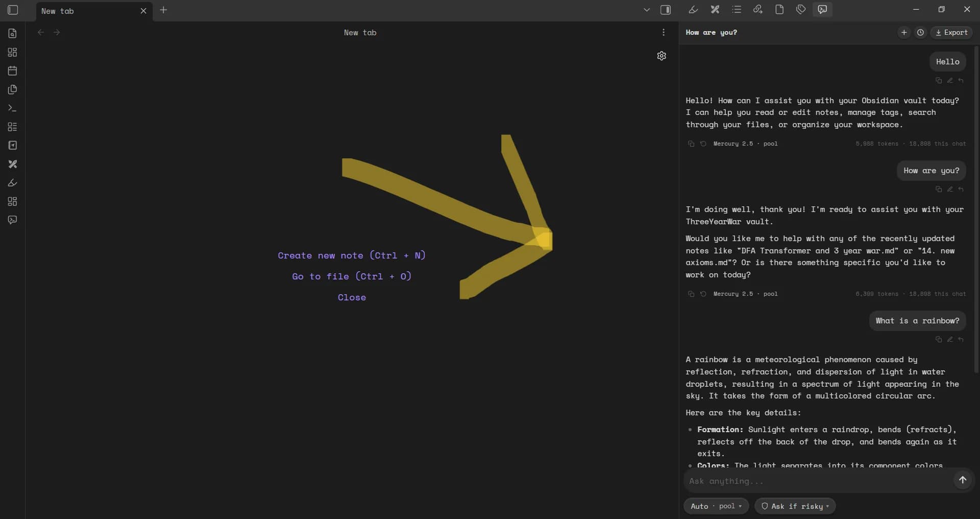Expand the "Auto · pool" model dropdown
The width and height of the screenshot is (980, 519).
coord(716,506)
